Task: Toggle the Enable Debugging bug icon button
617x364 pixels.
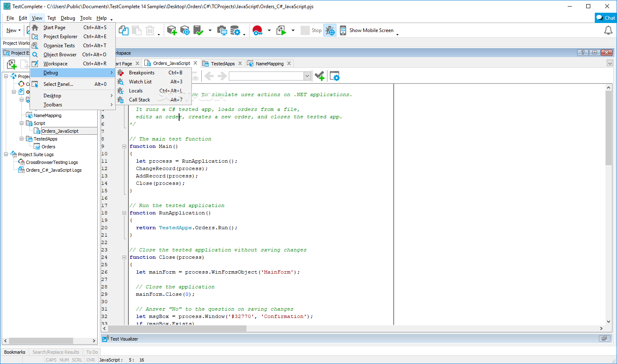Action: [x=330, y=30]
